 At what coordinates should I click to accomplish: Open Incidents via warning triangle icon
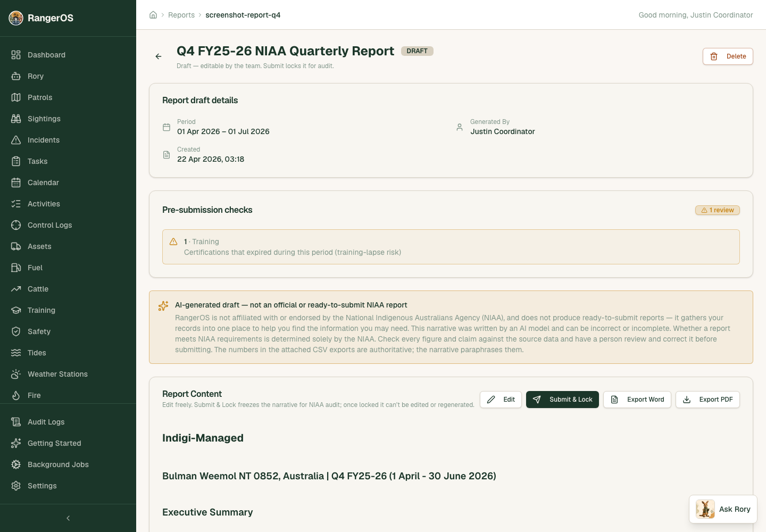(16, 140)
